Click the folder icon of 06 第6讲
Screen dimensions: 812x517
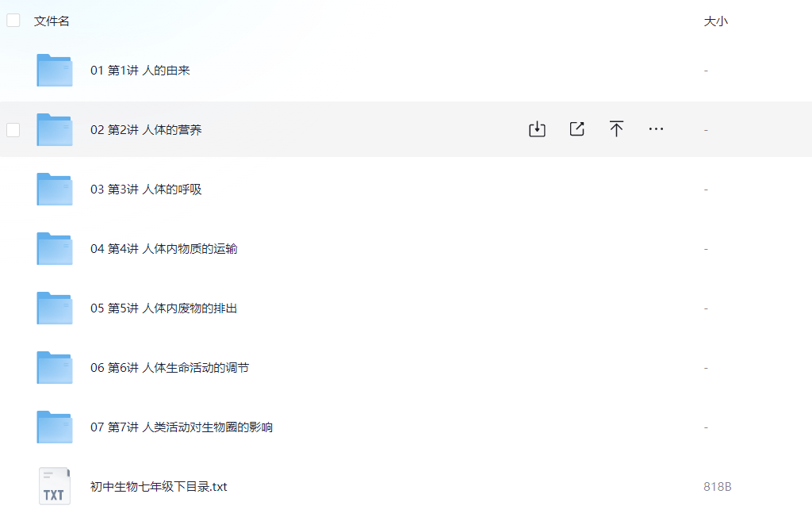pyautogui.click(x=54, y=367)
